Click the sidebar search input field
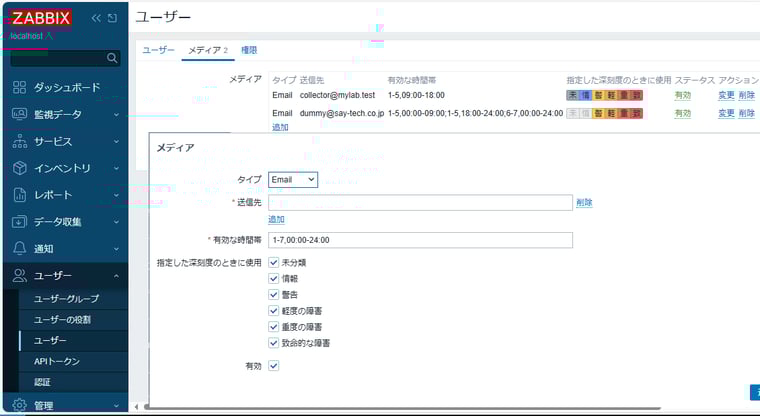The height and width of the screenshot is (416, 760). point(59,58)
